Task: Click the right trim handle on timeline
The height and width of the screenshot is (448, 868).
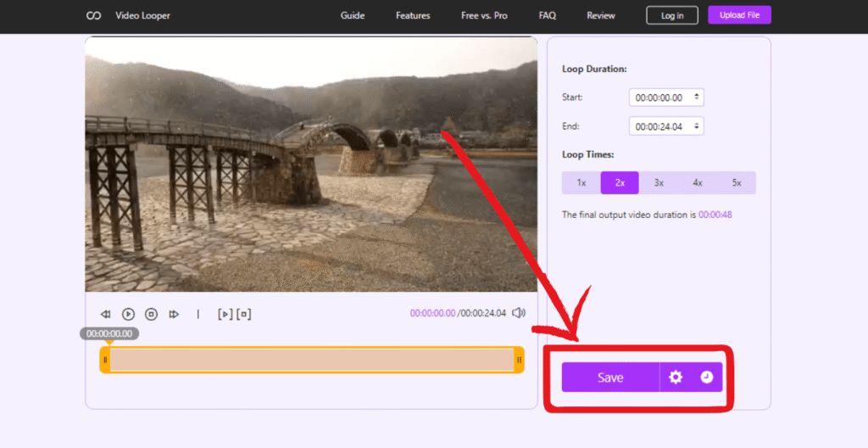Action: (519, 360)
